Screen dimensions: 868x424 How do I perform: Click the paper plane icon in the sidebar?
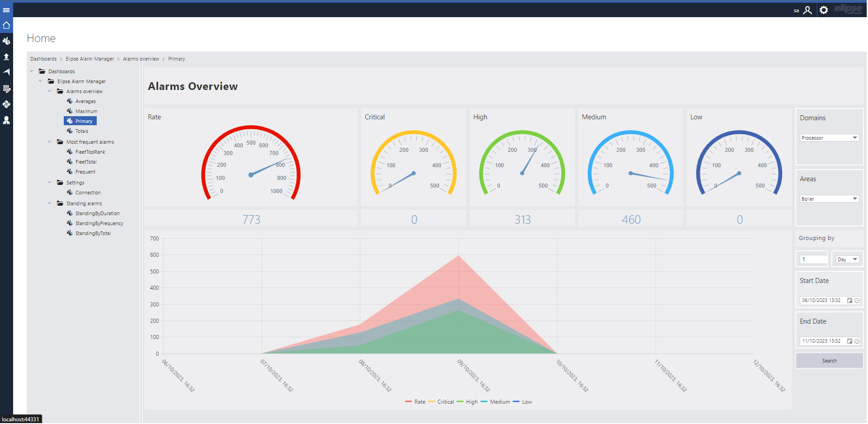pos(6,72)
